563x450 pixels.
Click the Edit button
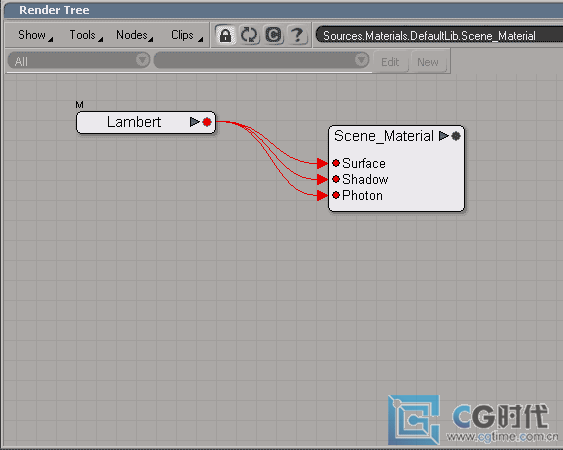(390, 62)
